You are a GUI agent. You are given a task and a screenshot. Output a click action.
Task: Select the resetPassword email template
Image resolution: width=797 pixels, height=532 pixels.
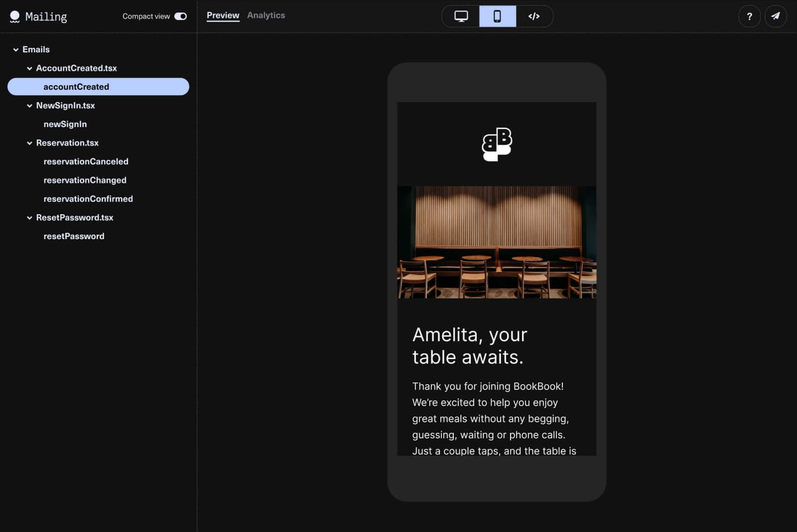pyautogui.click(x=73, y=236)
